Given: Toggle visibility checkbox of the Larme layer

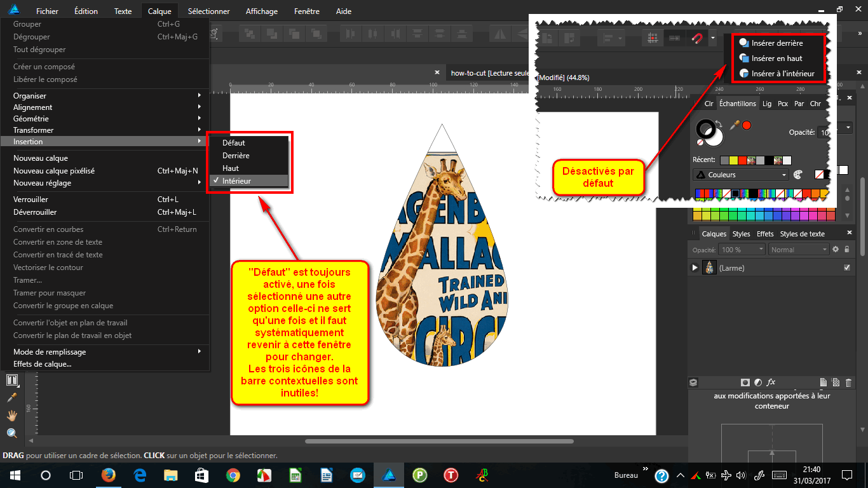Looking at the screenshot, I should point(847,268).
